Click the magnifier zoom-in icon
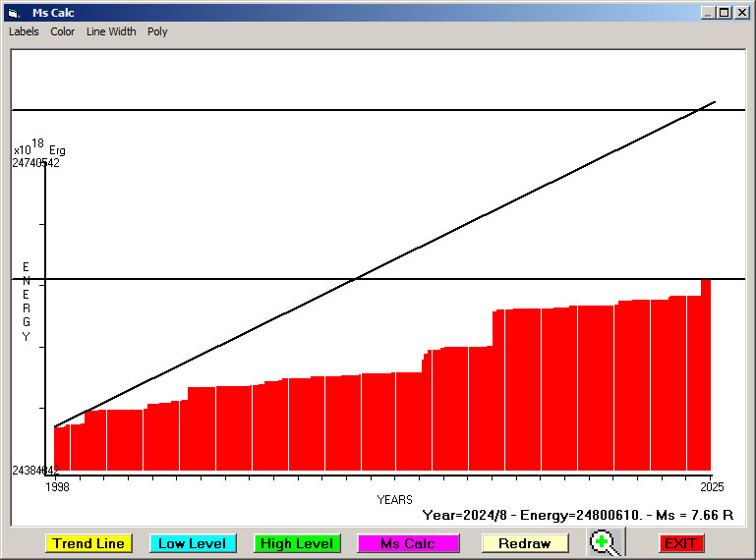 pos(605,542)
